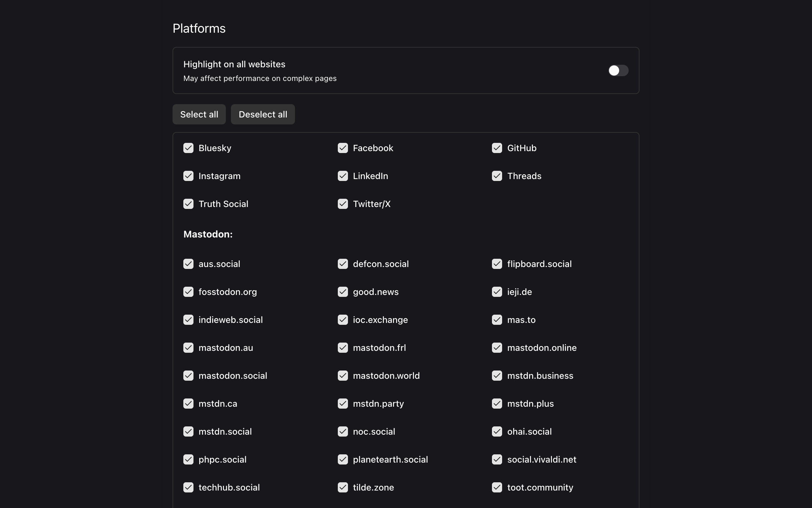Toggle the tilde.zone checkbox
The image size is (812, 508).
tap(343, 487)
